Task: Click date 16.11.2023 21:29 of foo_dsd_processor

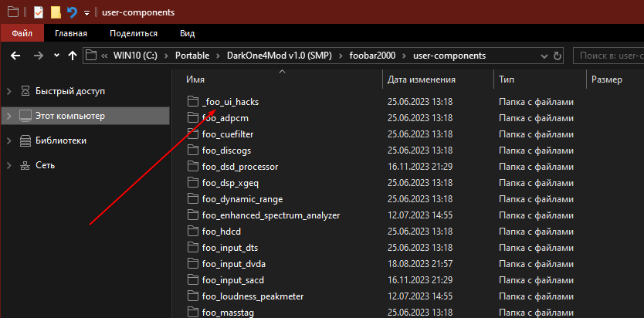Action: [x=420, y=167]
